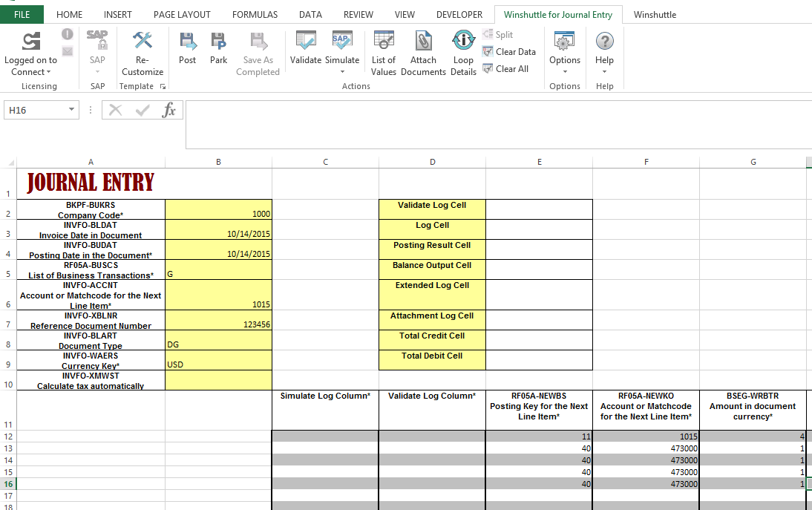Click the SAP logon lock icon

(x=97, y=40)
